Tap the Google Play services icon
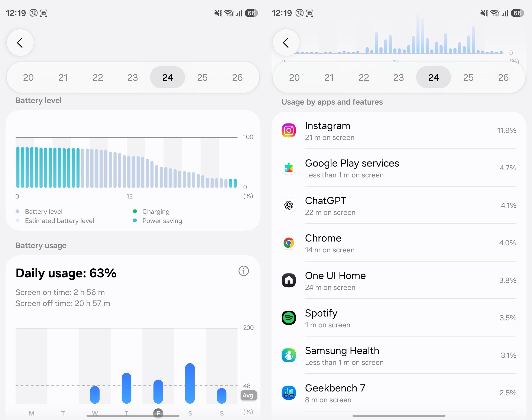 point(289,168)
